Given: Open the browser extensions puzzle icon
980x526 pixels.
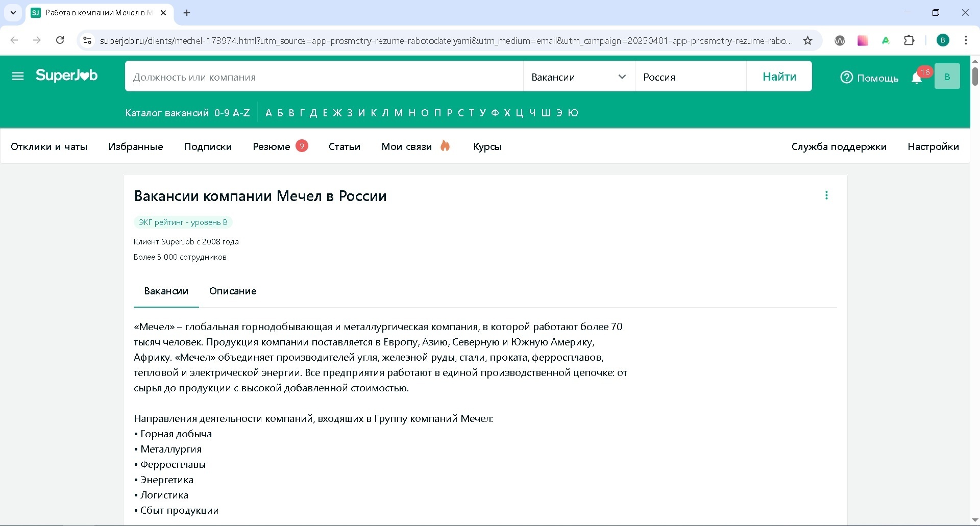Looking at the screenshot, I should pyautogui.click(x=909, y=41).
